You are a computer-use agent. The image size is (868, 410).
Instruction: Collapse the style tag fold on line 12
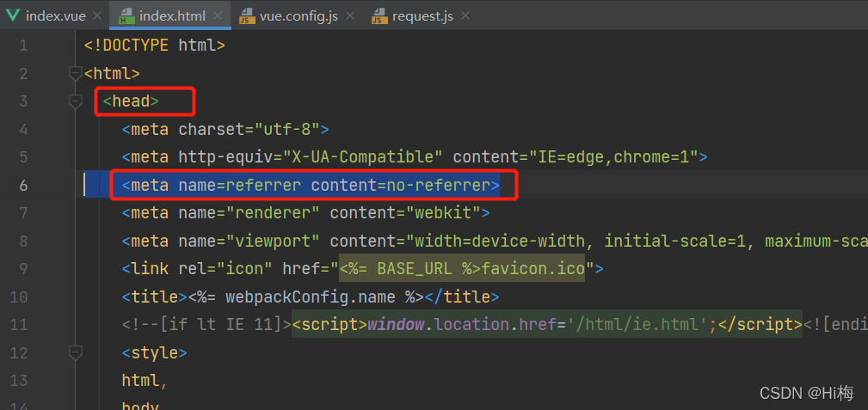(76, 352)
